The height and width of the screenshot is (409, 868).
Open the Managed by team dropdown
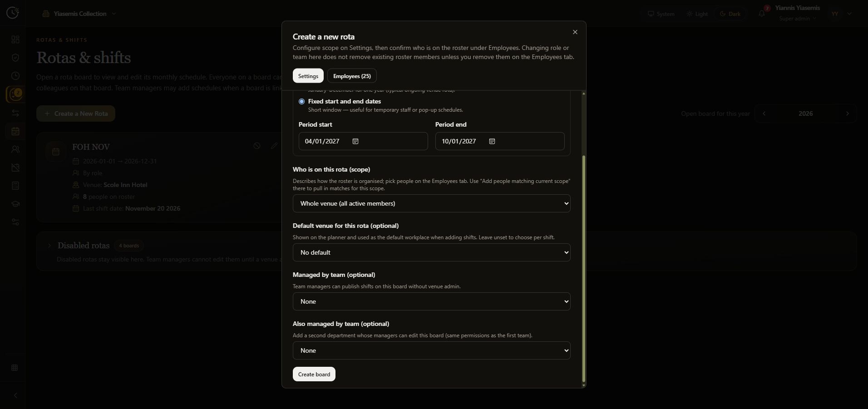(x=431, y=301)
